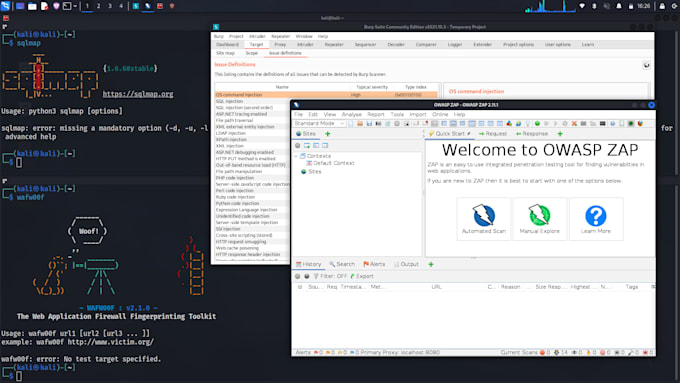Open the Report menu in ZAP
This screenshot has width=680, height=383.
(376, 115)
